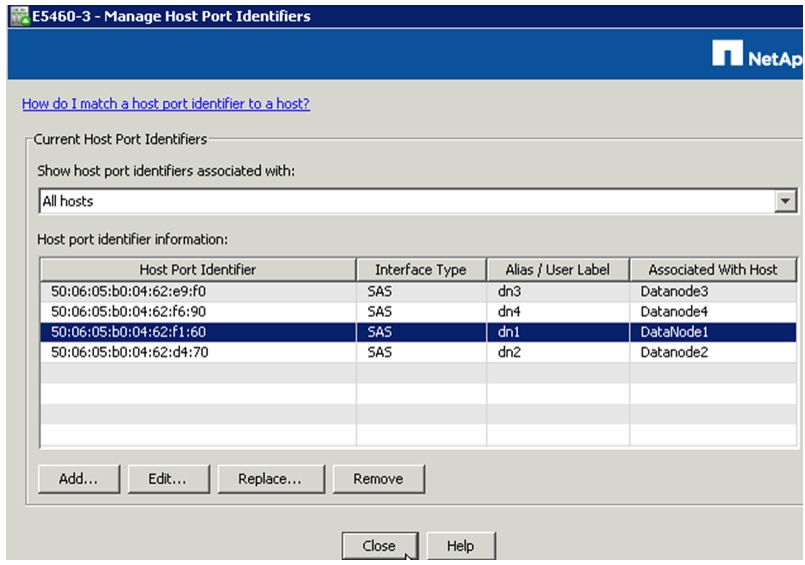Sort by Associated With Host column header
This screenshot has width=805, height=565.
pyautogui.click(x=713, y=270)
